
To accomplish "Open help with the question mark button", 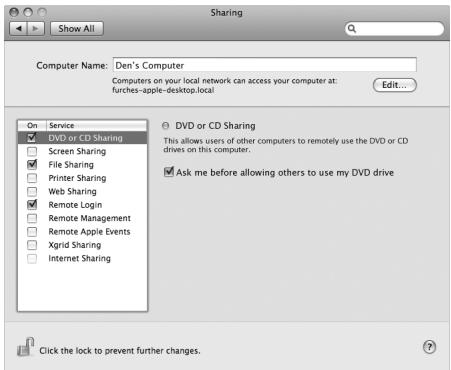I will (429, 347).
